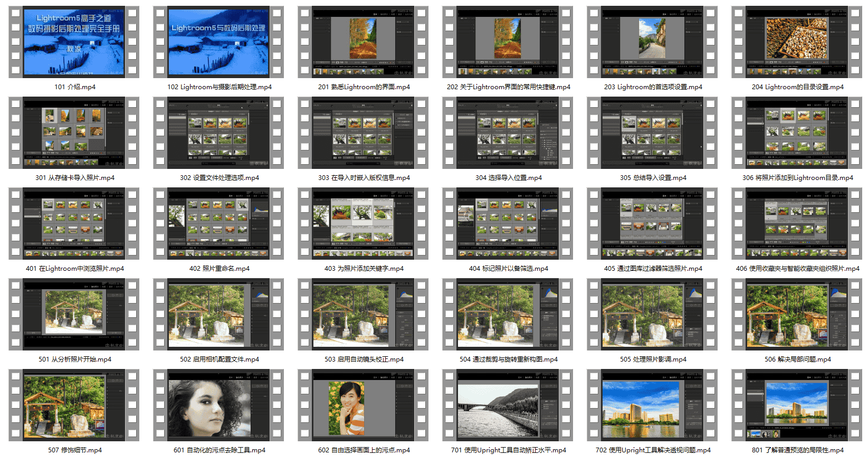Click file name 202 关于Lightroom界面的常用快捷键.mp4

pos(508,87)
